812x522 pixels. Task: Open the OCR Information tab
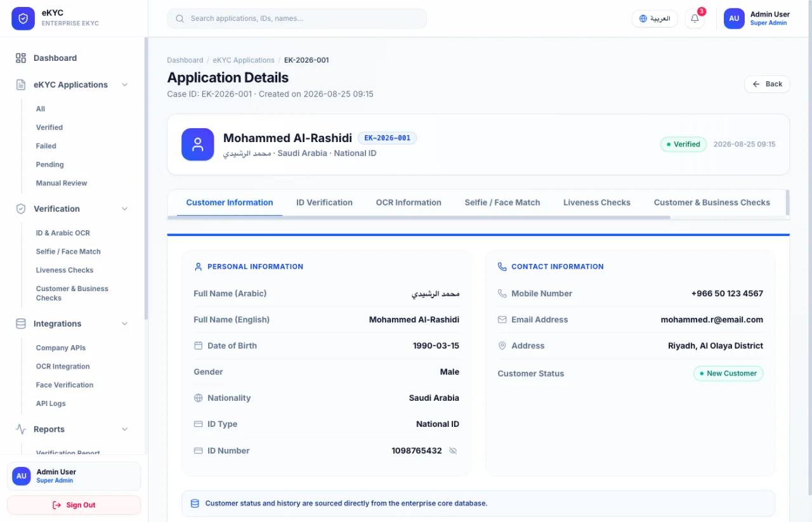click(409, 202)
